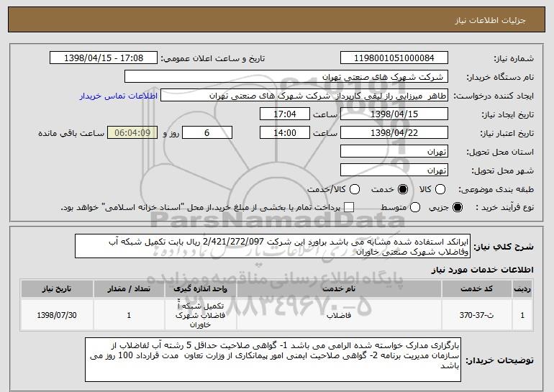Click the تاریخ نیاز column header
The image size is (554, 392).
[x=57, y=288]
